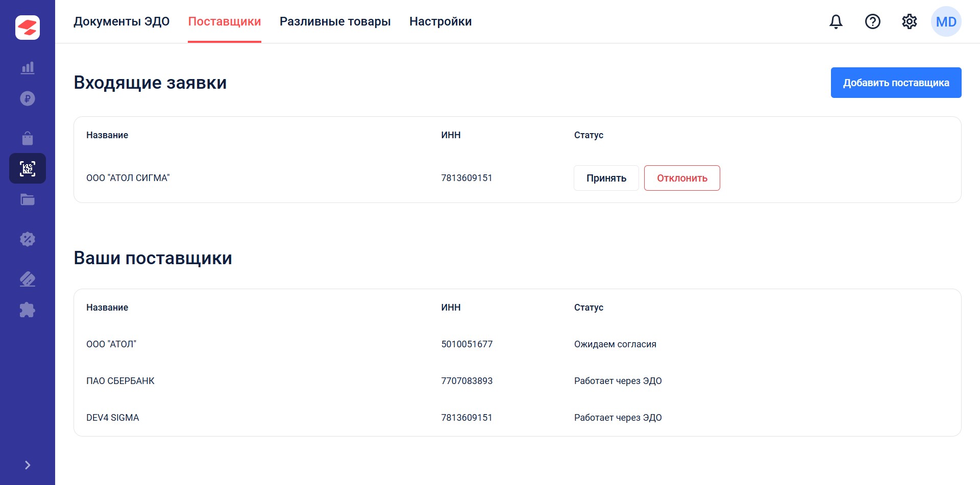
Task: Open the shopping bag sidebar section
Action: pos(28,138)
